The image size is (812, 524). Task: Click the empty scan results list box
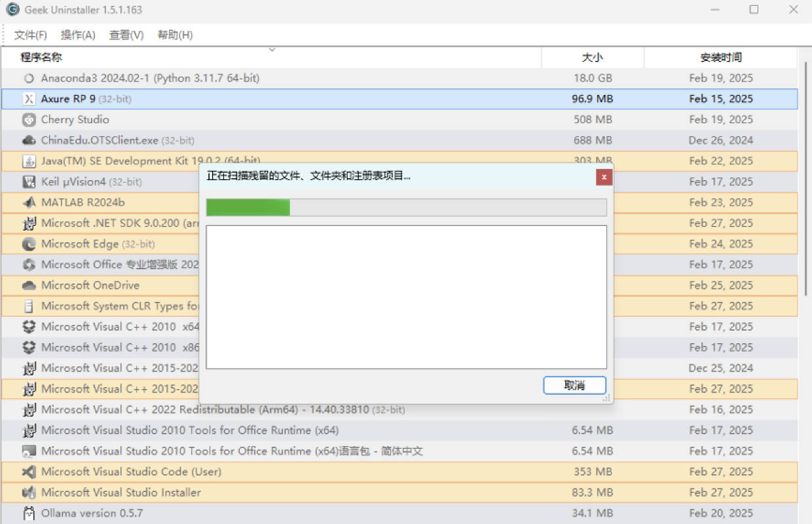(406, 297)
